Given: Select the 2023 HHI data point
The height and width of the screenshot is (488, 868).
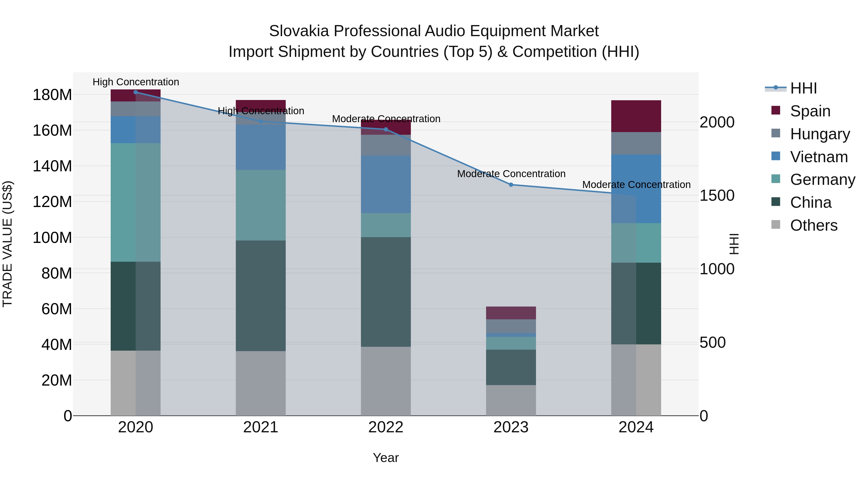Looking at the screenshot, I should coord(511,185).
